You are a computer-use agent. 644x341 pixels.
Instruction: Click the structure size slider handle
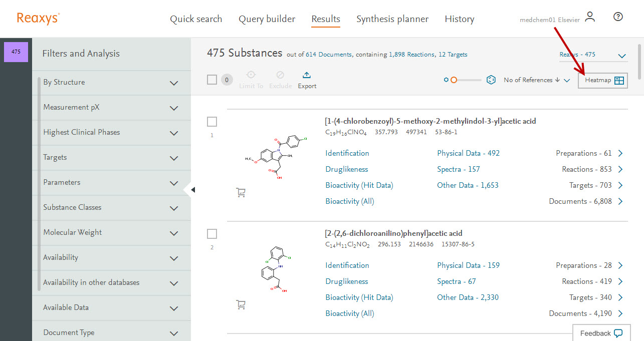pyautogui.click(x=454, y=80)
